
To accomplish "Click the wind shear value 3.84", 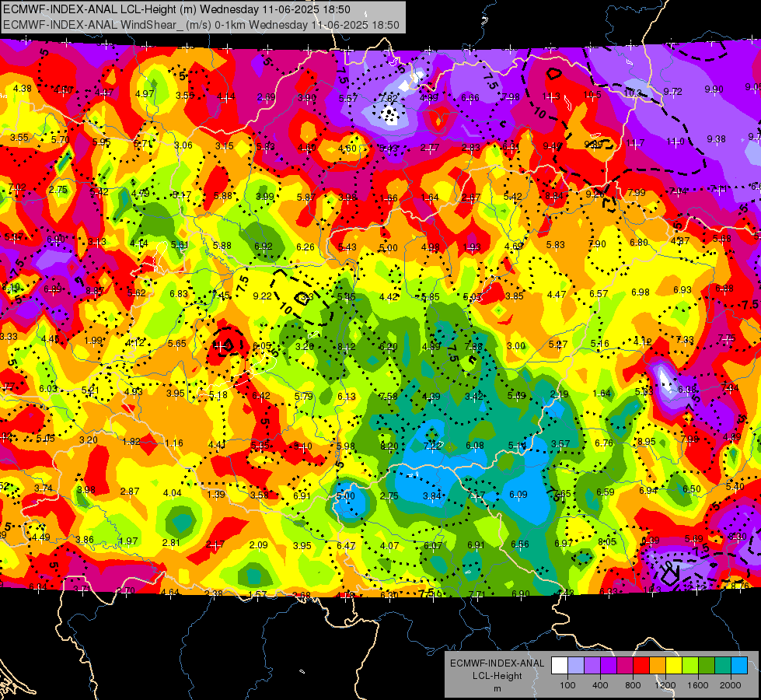I will pyautogui.click(x=432, y=496).
